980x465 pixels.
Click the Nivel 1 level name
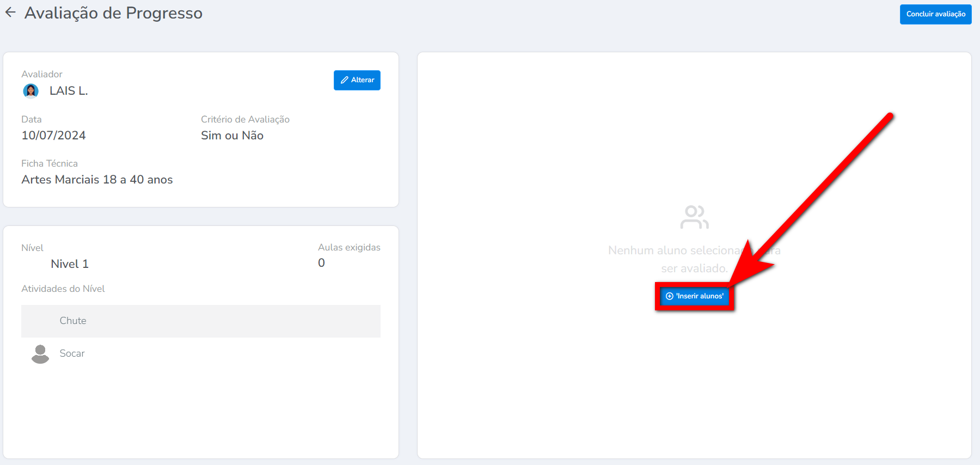(69, 264)
